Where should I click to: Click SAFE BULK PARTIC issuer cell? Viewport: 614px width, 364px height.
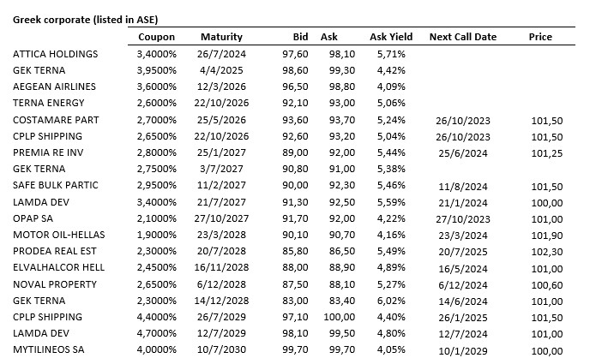(56, 185)
